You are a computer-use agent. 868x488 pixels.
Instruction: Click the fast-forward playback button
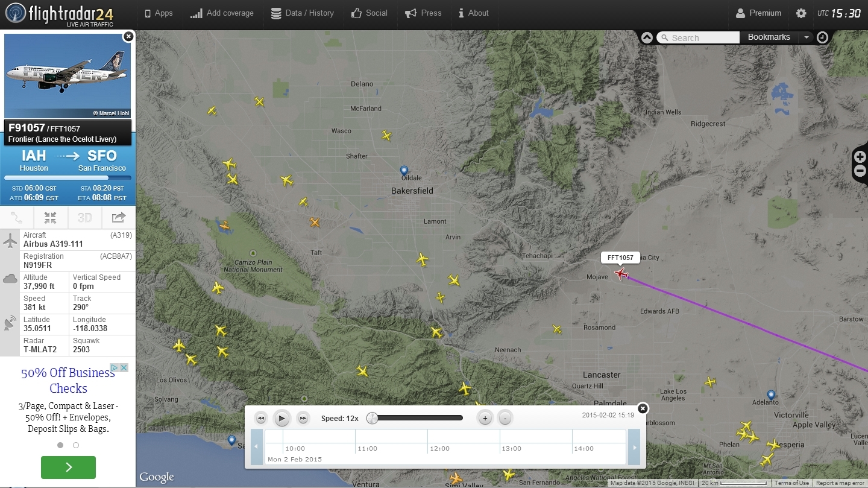click(303, 418)
